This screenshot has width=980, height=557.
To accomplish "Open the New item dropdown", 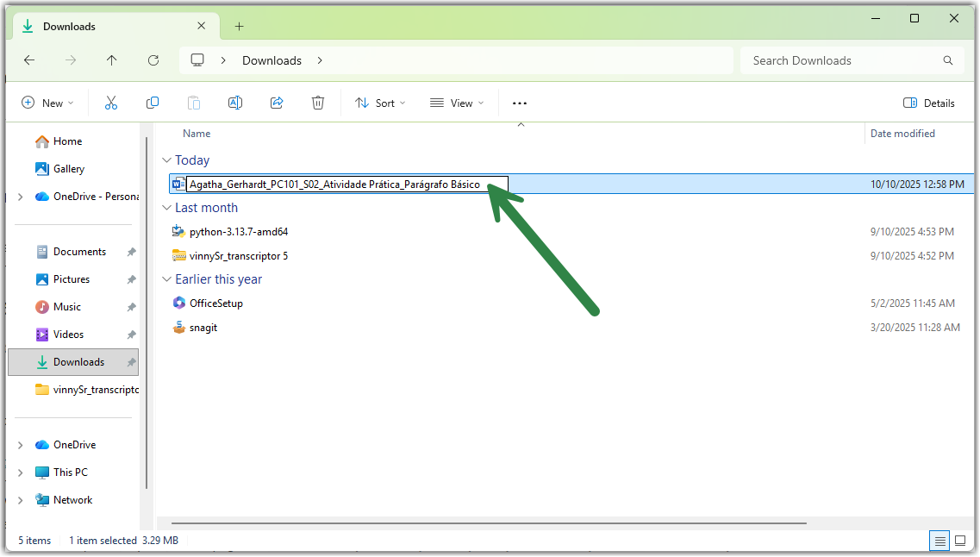I will click(x=48, y=103).
